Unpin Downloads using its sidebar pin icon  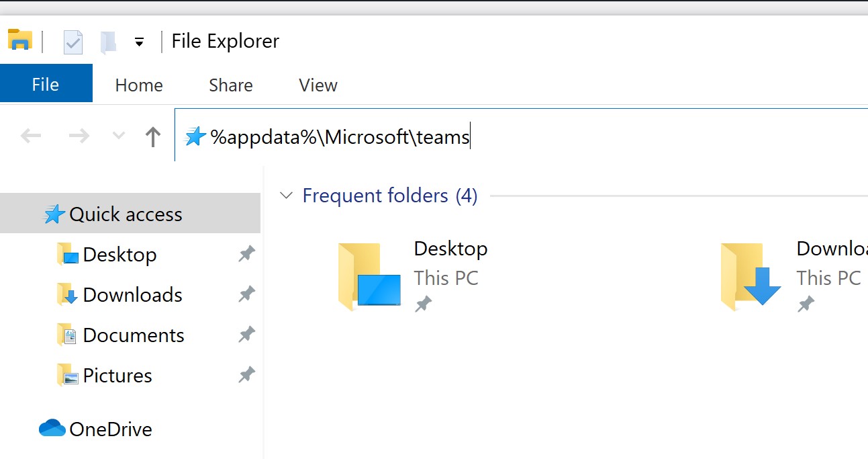tap(246, 294)
